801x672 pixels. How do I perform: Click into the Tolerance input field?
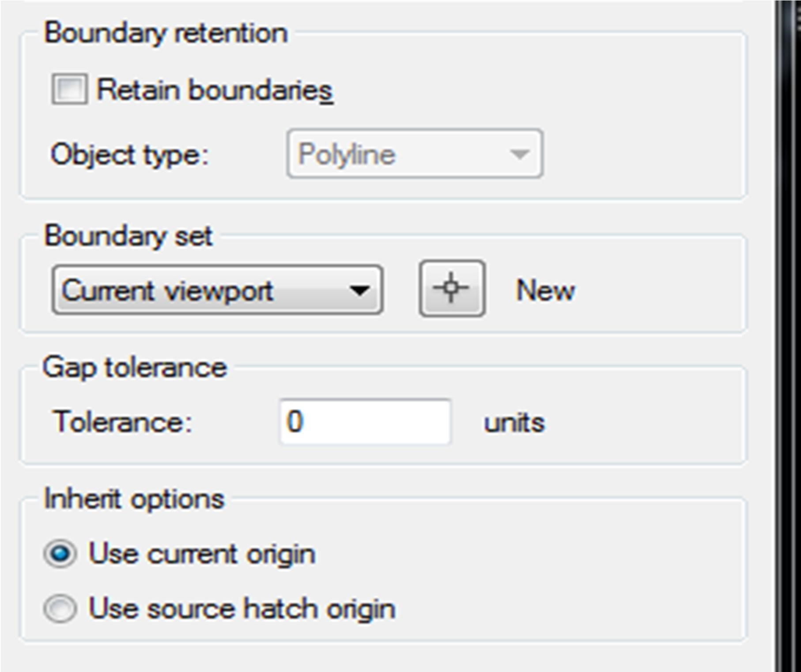pos(365,422)
